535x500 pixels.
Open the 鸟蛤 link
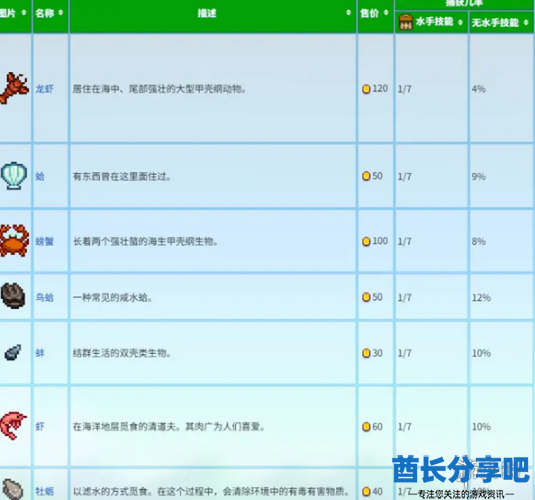[x=44, y=297]
